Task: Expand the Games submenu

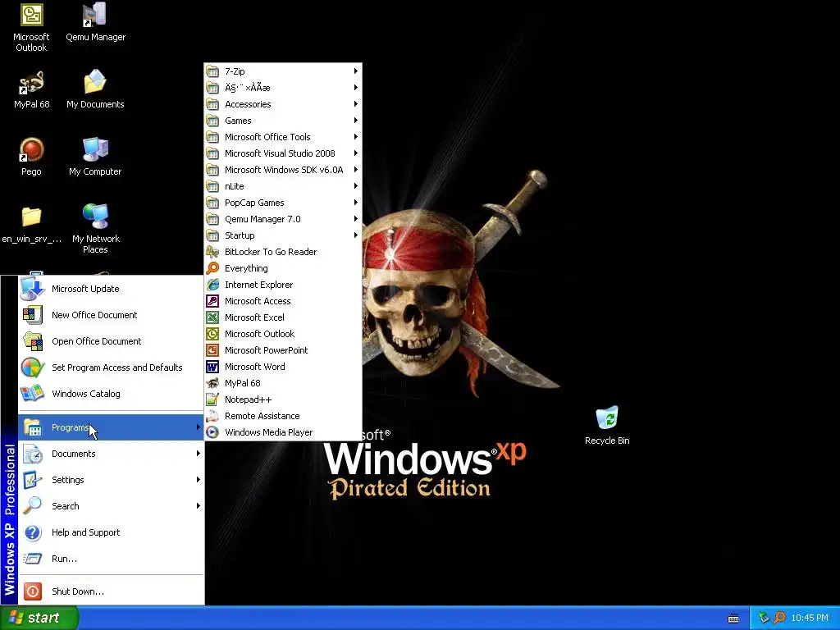Action: tap(283, 121)
